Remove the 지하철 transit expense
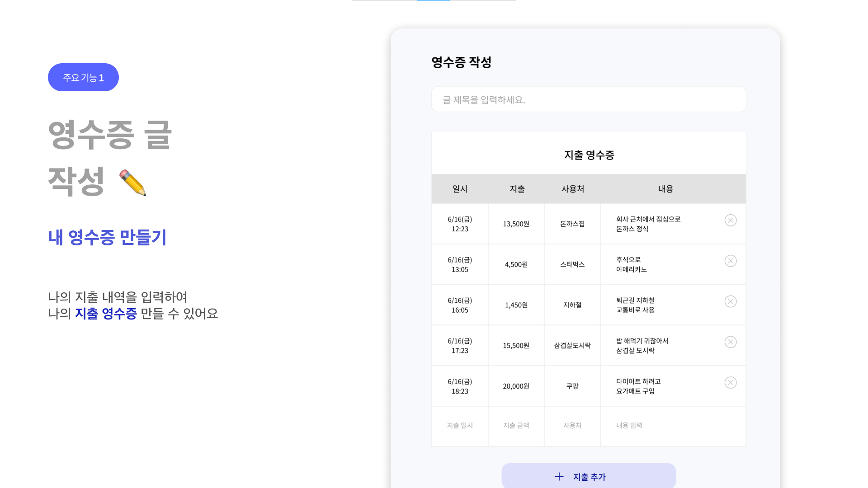The width and height of the screenshot is (868, 488). click(x=731, y=302)
